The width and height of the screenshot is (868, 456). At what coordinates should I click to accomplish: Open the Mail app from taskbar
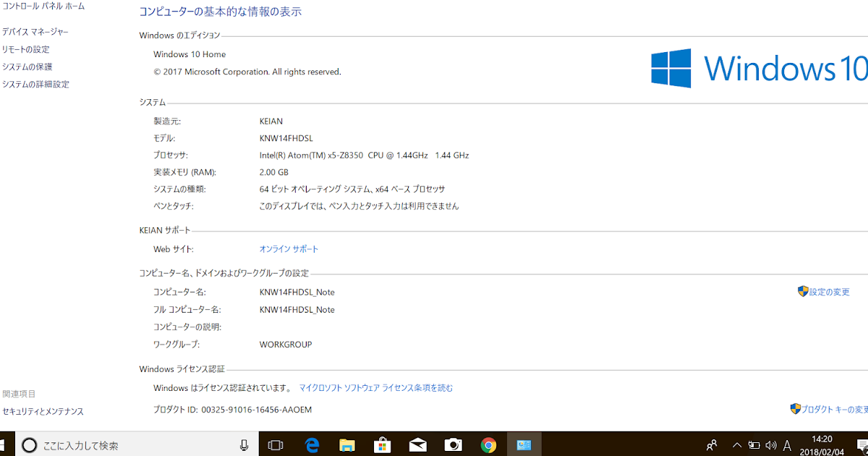tap(417, 445)
